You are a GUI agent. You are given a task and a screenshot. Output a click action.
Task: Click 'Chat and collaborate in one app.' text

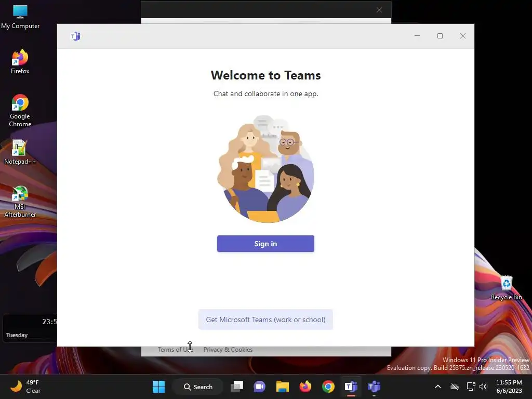pos(265,94)
